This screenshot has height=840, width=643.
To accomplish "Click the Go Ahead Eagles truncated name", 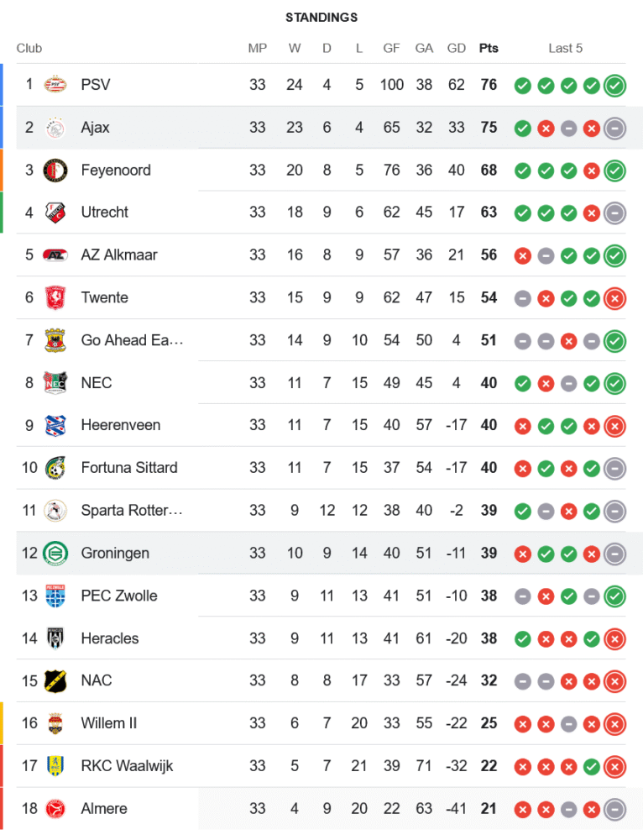I will 131,340.
